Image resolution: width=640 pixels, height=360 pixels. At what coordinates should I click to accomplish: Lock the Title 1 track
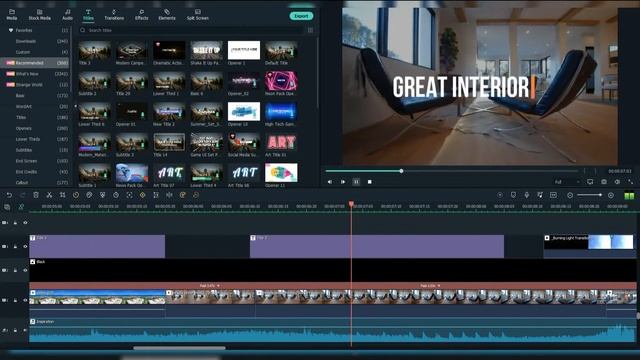pyautogui.click(x=15, y=247)
